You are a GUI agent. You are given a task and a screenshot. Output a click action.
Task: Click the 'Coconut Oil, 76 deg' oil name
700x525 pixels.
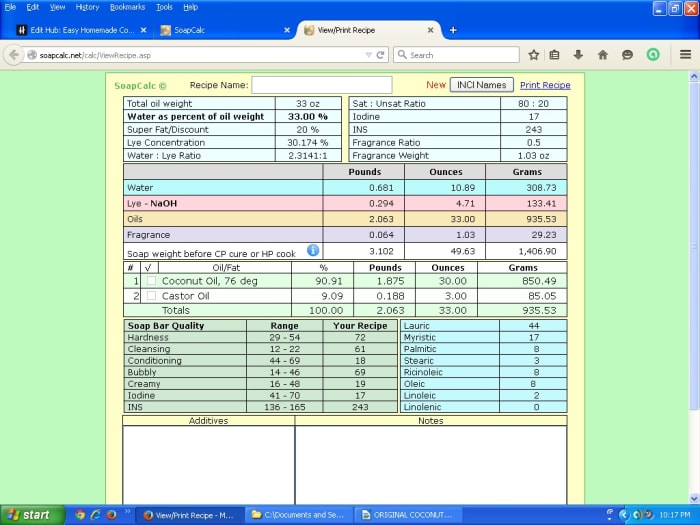tap(209, 281)
